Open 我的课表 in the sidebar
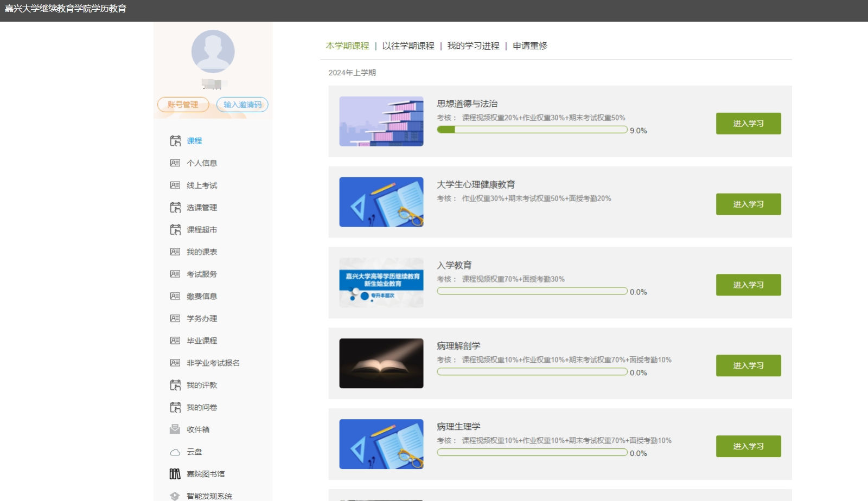The image size is (868, 501). pyautogui.click(x=202, y=252)
